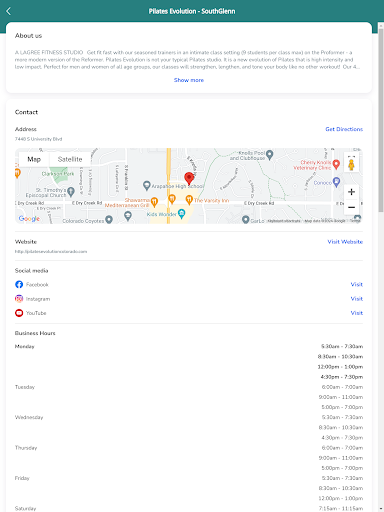Click Wednesday business hours label
384x512 pixels.
point(29,417)
